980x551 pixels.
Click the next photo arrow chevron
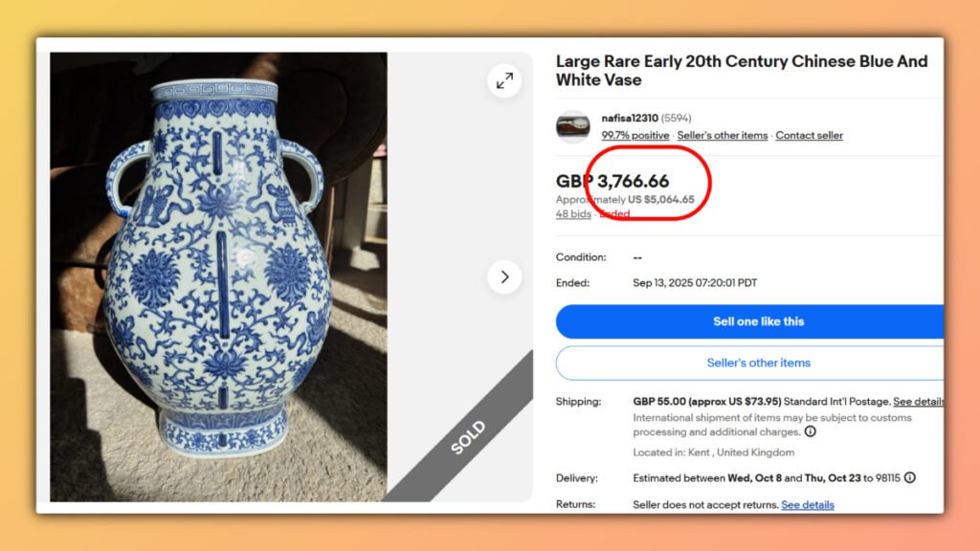click(504, 276)
